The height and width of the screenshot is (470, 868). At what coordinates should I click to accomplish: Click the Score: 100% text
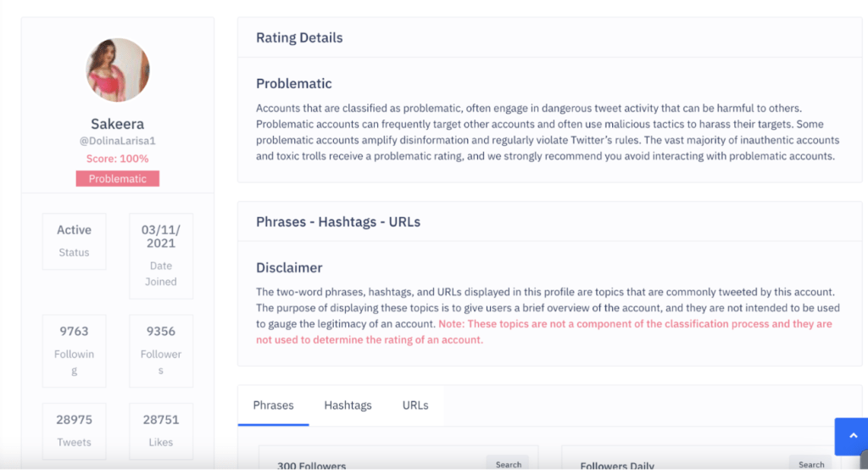coord(118,159)
